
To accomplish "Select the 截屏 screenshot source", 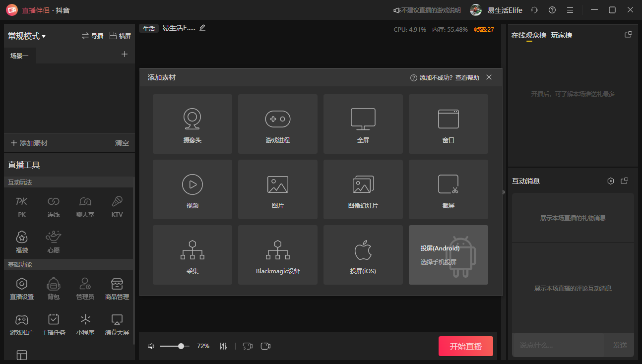I will coord(448,189).
